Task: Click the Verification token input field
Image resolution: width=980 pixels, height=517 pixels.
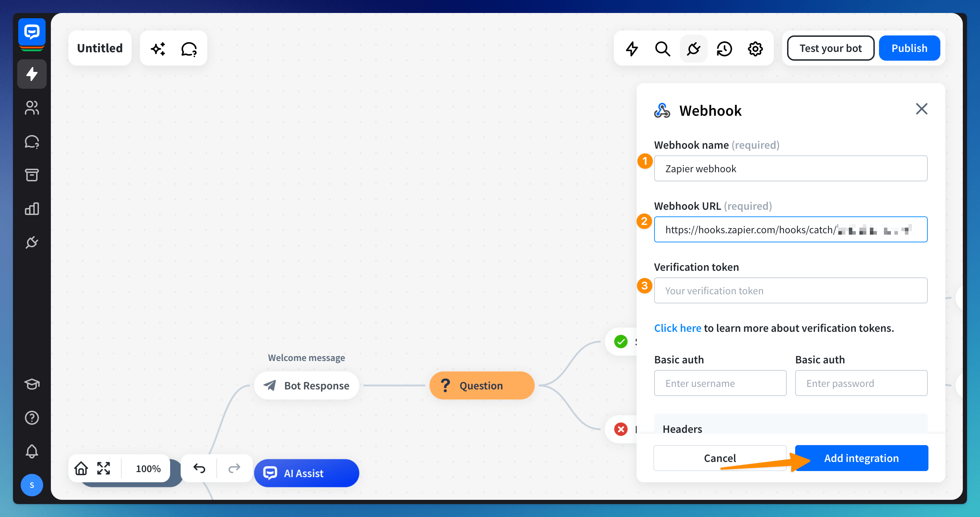Action: (x=790, y=291)
